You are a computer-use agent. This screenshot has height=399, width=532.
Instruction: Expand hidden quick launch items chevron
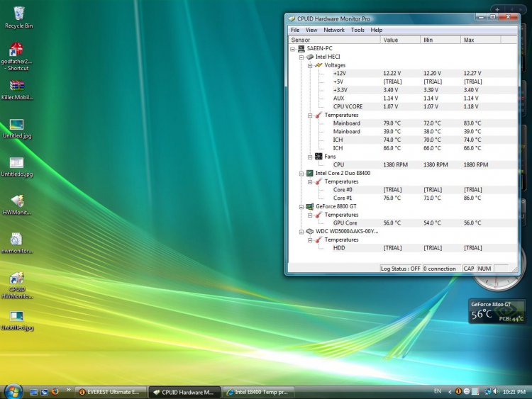tap(69, 390)
